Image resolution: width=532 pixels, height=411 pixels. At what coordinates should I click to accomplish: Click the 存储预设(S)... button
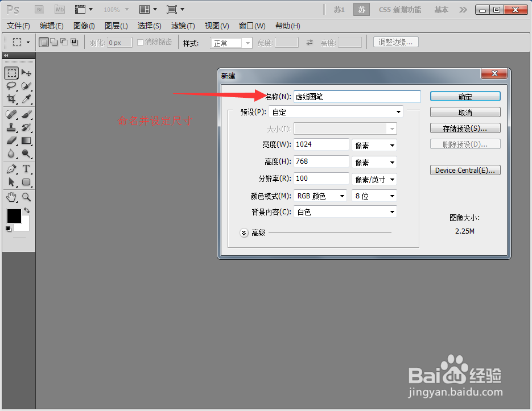[x=465, y=128]
